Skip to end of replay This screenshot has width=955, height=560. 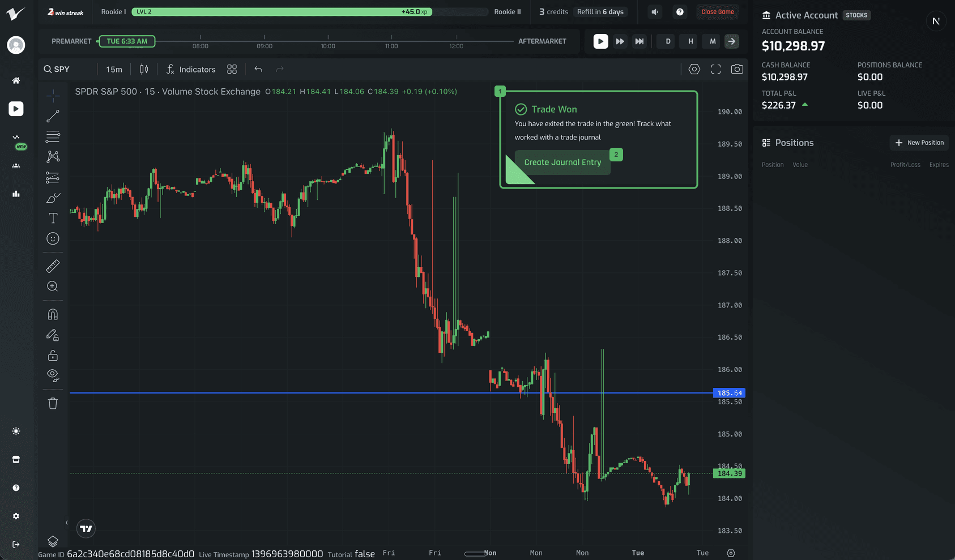pyautogui.click(x=639, y=41)
